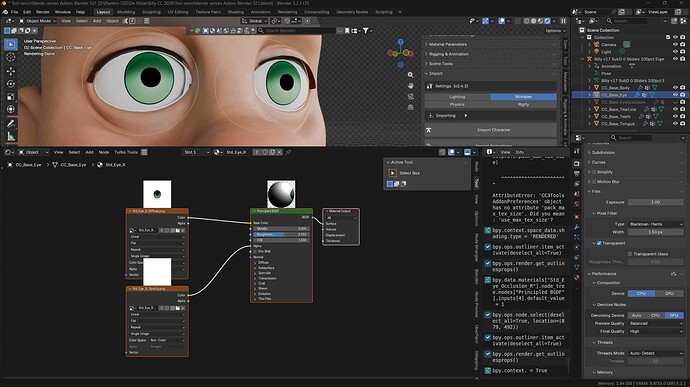Open the File menu
The width and height of the screenshot is (690, 387).
(15, 12)
